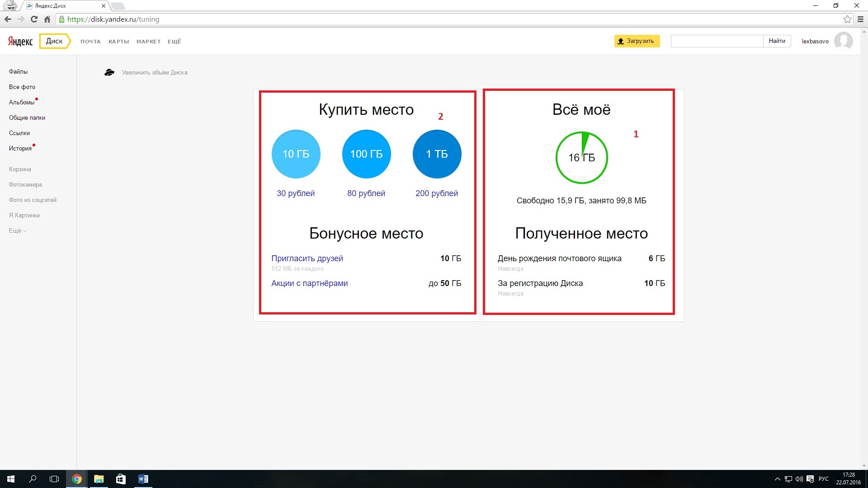Switch to Word in the taskbar
868x488 pixels.
143,479
